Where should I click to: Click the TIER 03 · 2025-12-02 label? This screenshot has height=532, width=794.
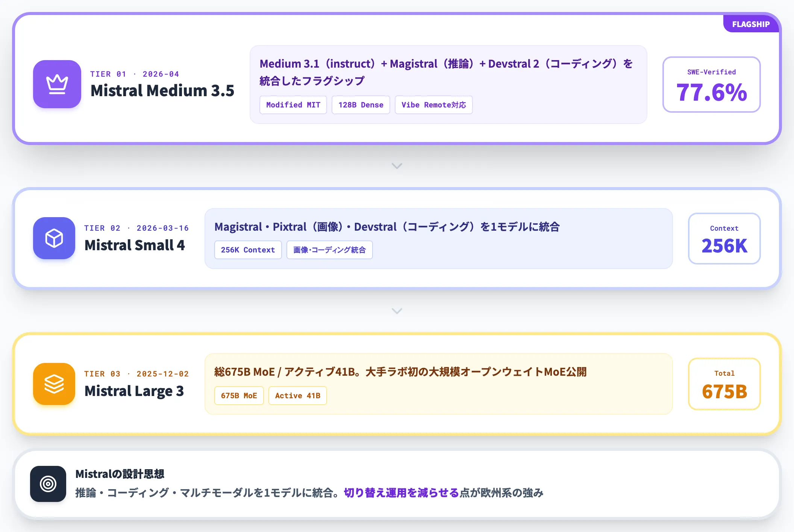tap(136, 374)
